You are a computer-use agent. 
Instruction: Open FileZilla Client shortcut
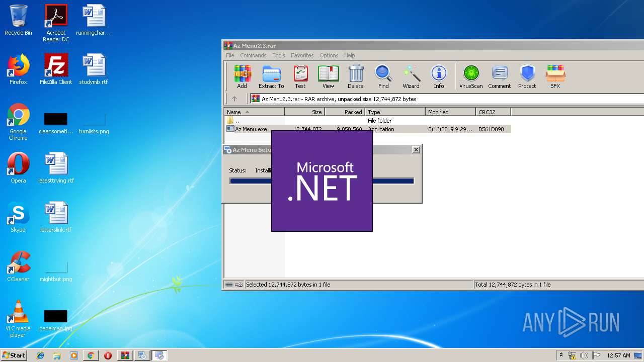point(56,69)
